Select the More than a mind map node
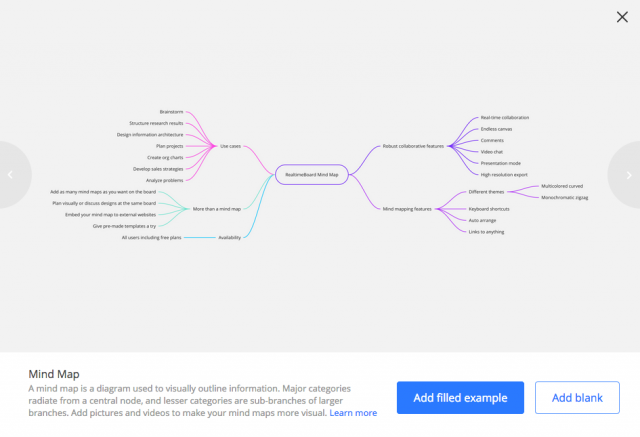The image size is (640, 437). pos(217,209)
